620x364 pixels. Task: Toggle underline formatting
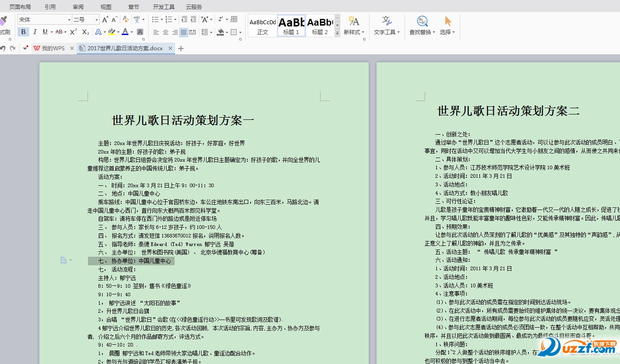click(x=45, y=32)
